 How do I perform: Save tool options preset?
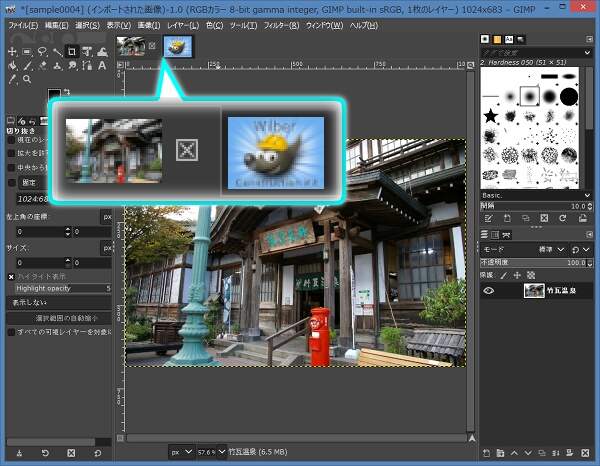[x=19, y=453]
